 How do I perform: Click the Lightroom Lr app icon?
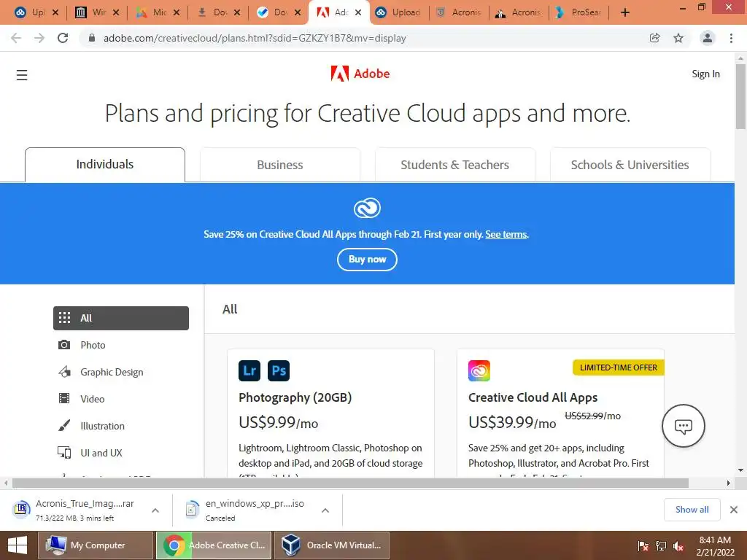(x=249, y=370)
